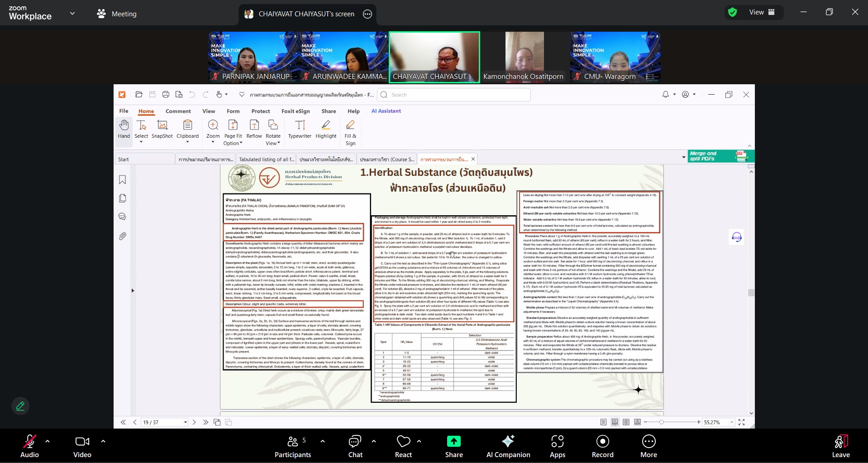
Task: Open the Participants list
Action: point(293,446)
